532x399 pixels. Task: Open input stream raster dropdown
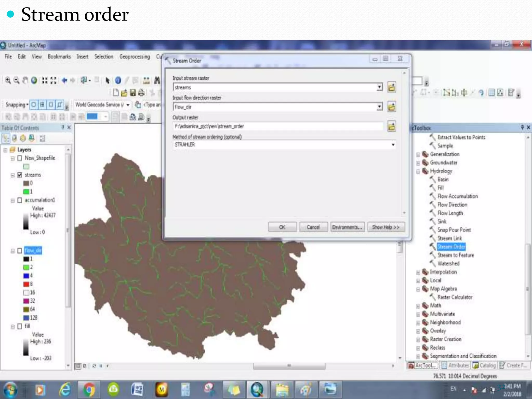380,87
